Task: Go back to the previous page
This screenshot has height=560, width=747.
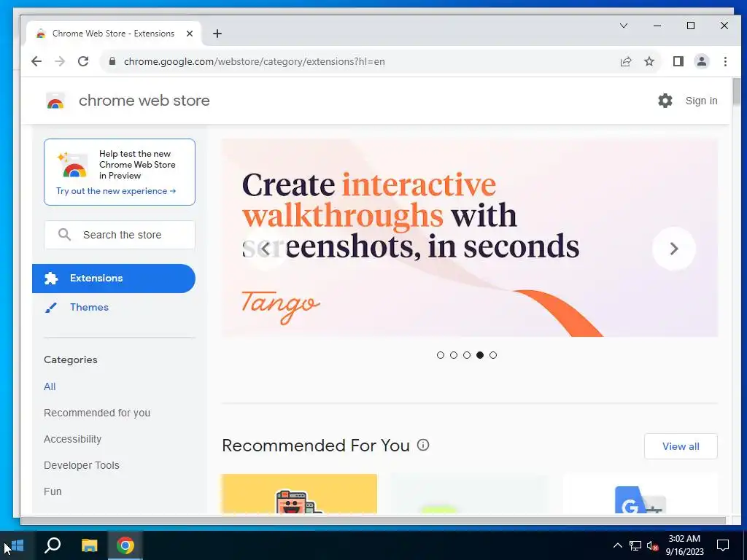Action: coord(36,61)
